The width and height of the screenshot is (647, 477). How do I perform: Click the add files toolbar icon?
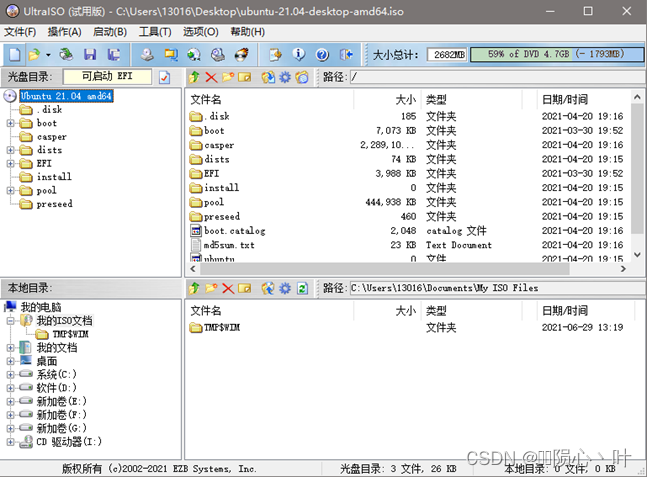pos(275,54)
